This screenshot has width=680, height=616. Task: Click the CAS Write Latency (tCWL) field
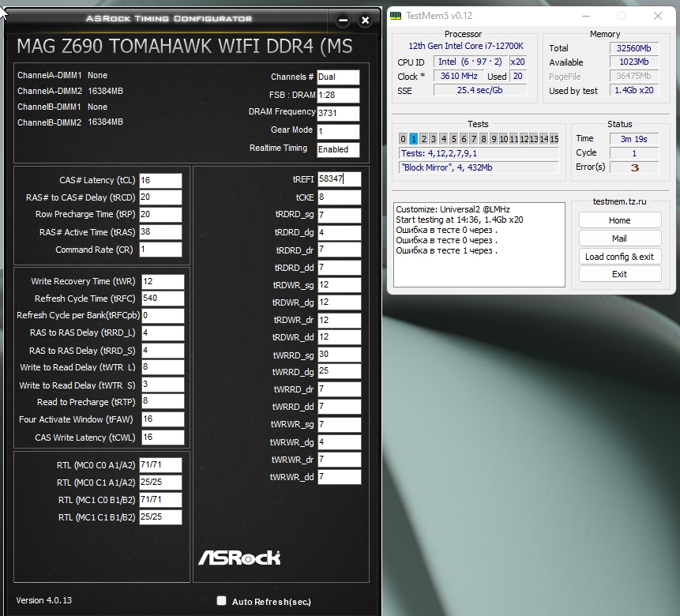point(163,437)
